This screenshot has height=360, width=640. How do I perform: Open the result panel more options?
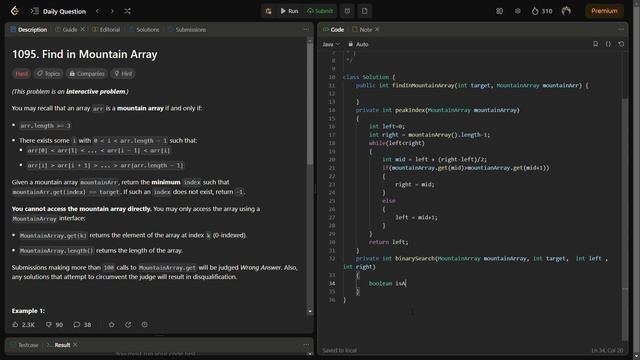coord(306,345)
